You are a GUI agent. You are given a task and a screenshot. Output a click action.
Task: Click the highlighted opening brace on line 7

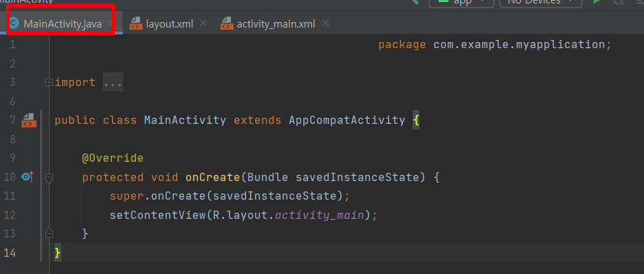[416, 120]
